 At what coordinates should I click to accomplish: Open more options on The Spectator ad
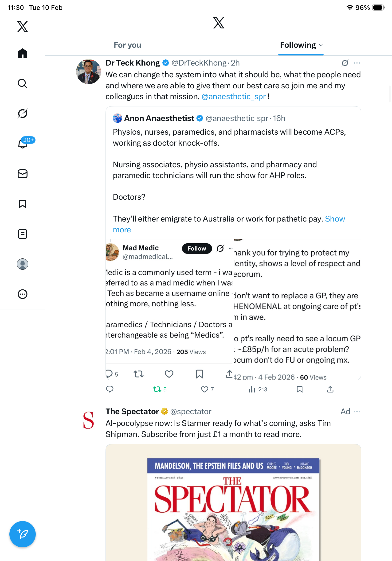coord(357,411)
